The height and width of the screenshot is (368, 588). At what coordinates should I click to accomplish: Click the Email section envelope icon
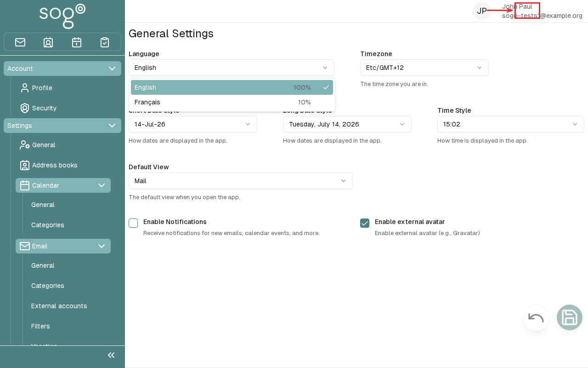point(25,246)
